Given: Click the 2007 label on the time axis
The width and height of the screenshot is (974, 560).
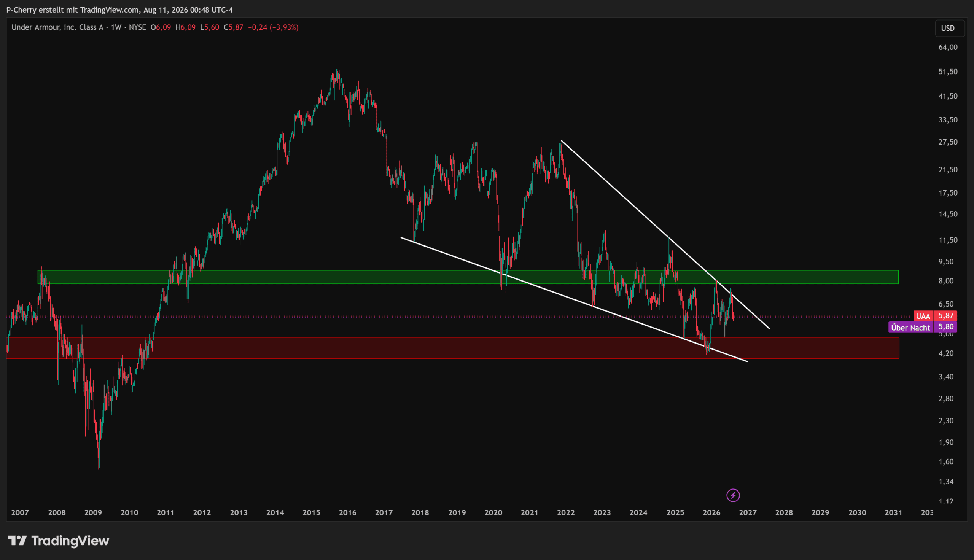Looking at the screenshot, I should point(20,513).
